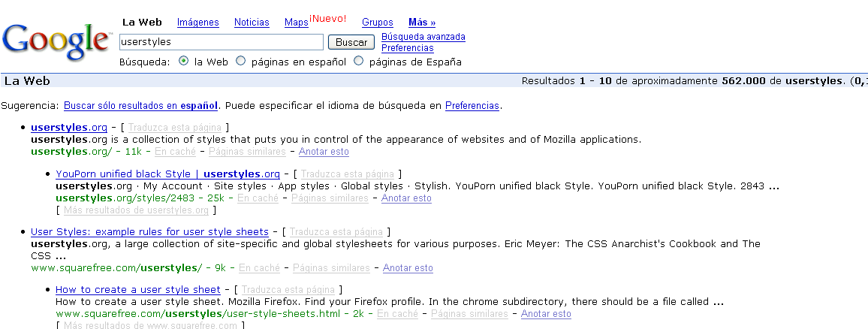Open Preferencias link in suggestion line
The height and width of the screenshot is (329, 868).
coord(472,105)
